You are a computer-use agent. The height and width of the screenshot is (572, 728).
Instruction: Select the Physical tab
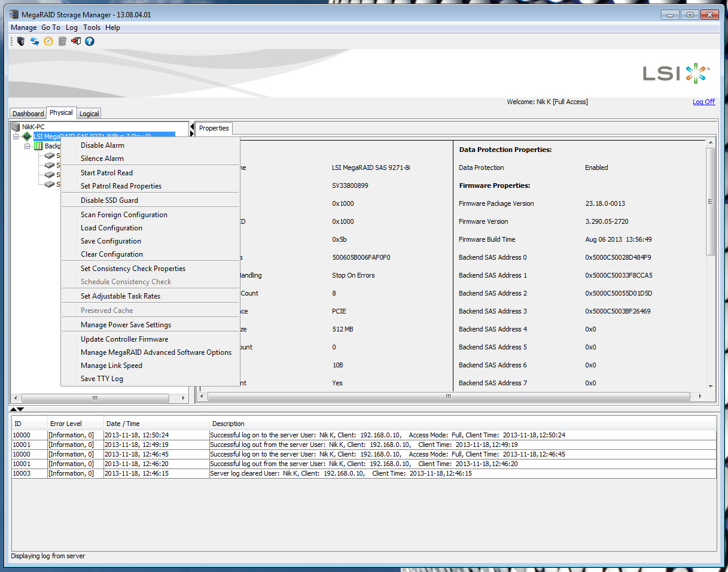pos(61,112)
